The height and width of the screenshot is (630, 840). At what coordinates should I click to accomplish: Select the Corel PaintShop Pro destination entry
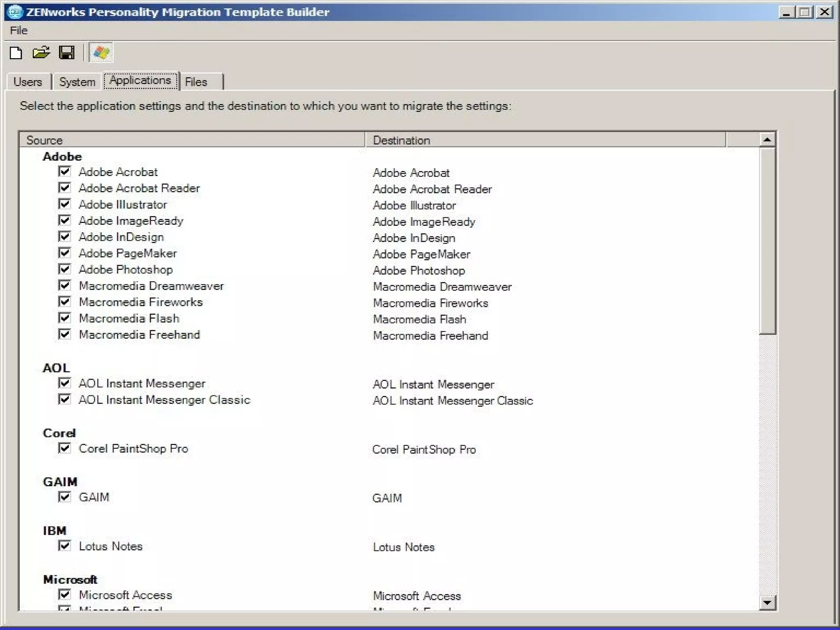pos(424,450)
